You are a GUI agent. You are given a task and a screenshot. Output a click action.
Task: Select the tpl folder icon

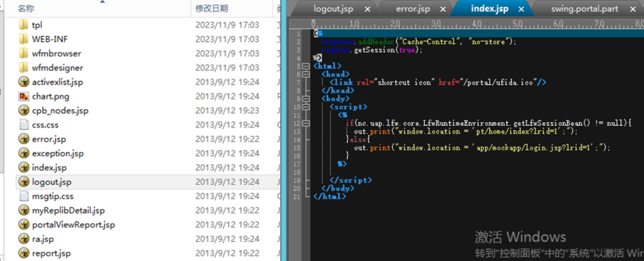coord(23,25)
